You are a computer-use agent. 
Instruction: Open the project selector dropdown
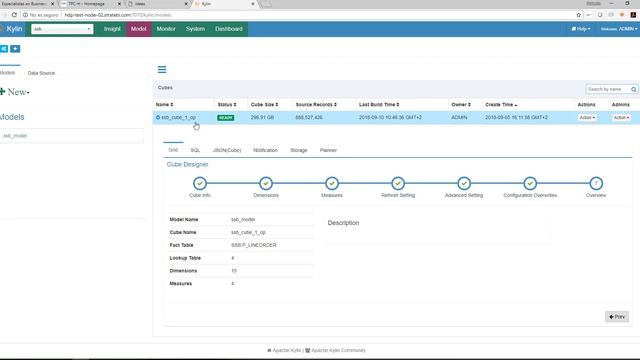click(x=62, y=29)
